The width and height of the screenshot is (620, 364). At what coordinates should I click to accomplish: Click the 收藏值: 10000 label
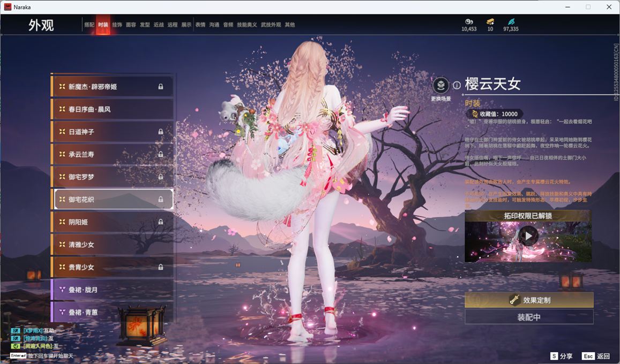pyautogui.click(x=498, y=113)
